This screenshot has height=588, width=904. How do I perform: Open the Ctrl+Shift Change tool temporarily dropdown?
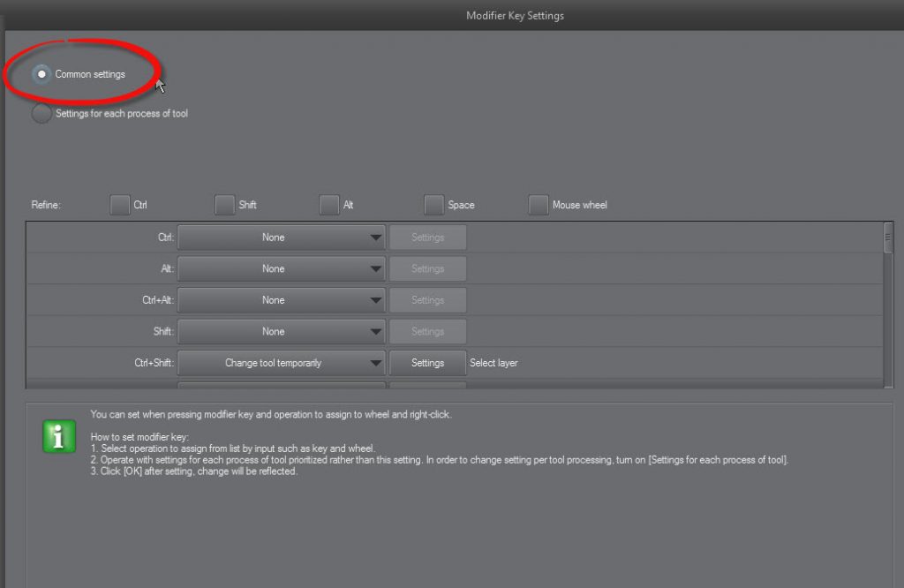coord(282,363)
